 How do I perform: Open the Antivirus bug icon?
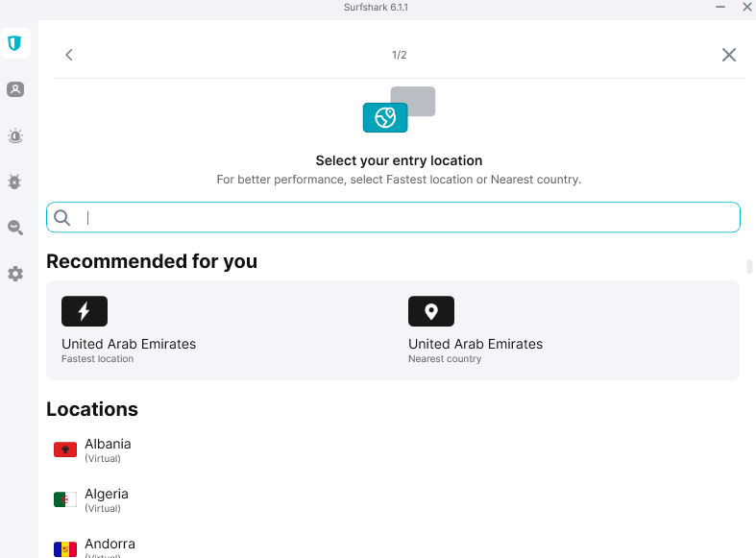15,182
